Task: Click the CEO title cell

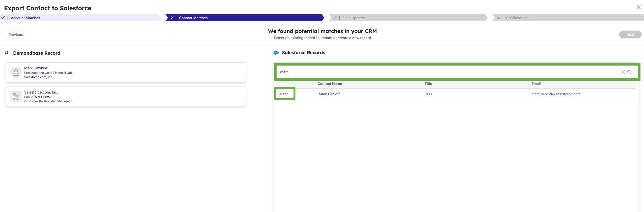Action: pyautogui.click(x=428, y=94)
